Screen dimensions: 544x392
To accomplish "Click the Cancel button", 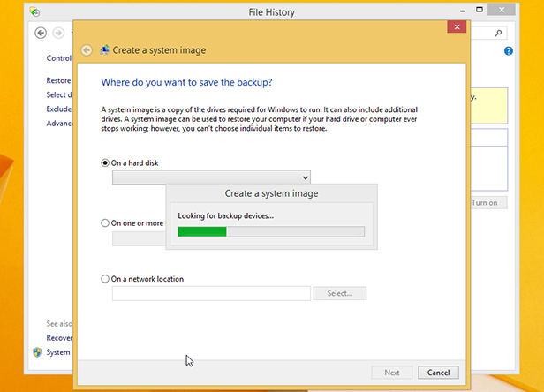I will (438, 373).
